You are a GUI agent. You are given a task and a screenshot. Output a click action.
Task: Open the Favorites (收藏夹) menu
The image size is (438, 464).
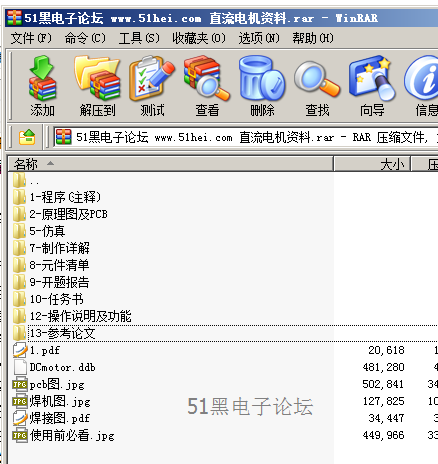tap(199, 38)
